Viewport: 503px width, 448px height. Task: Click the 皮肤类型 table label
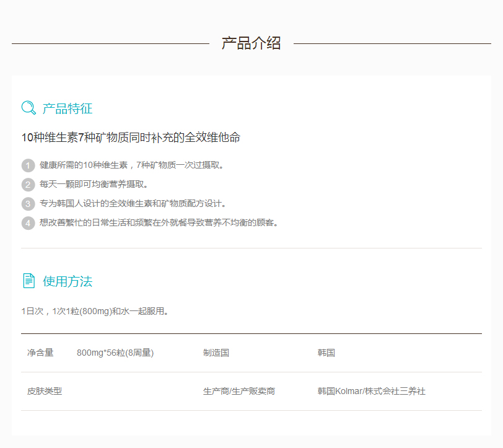[x=45, y=391]
